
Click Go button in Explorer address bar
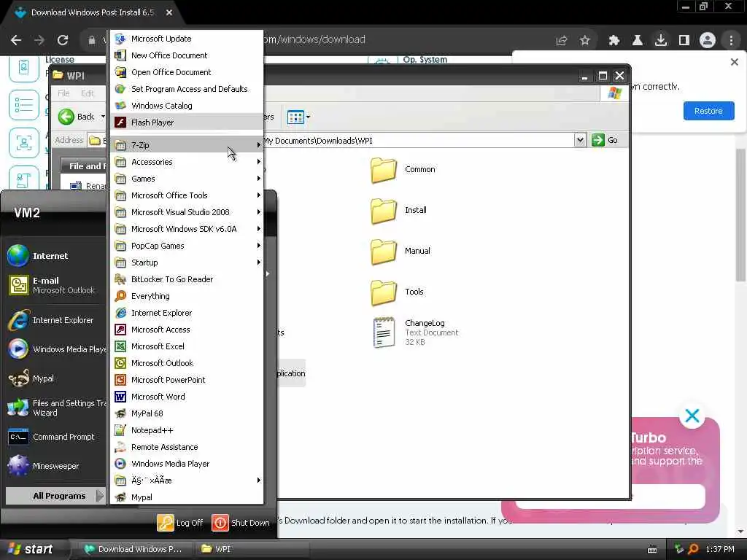tap(605, 140)
